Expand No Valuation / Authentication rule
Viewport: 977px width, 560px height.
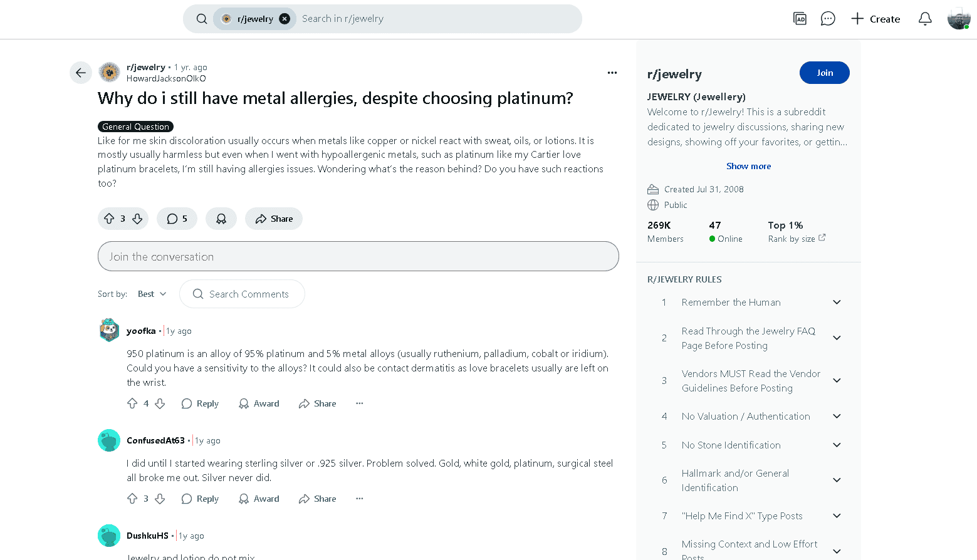tap(837, 416)
